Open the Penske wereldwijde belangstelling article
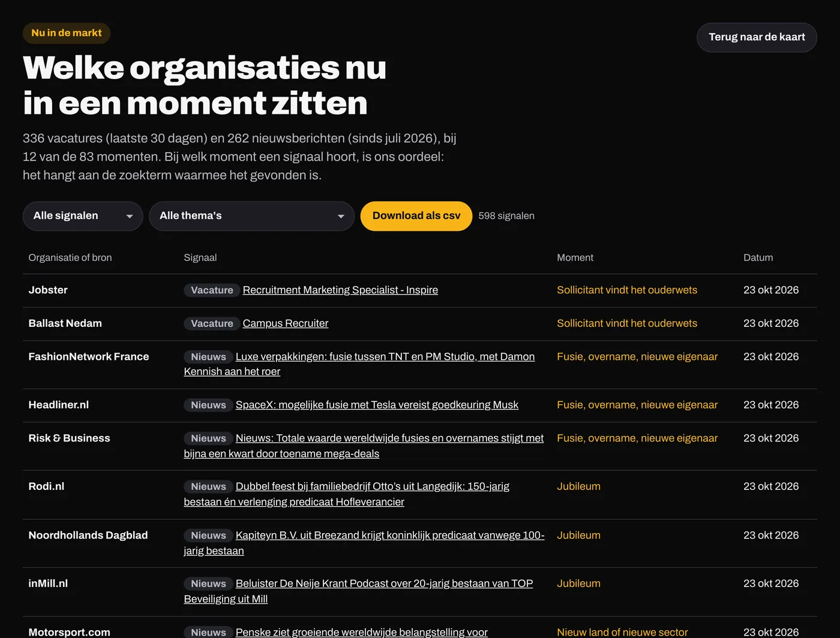The height and width of the screenshot is (638, 840). (362, 632)
